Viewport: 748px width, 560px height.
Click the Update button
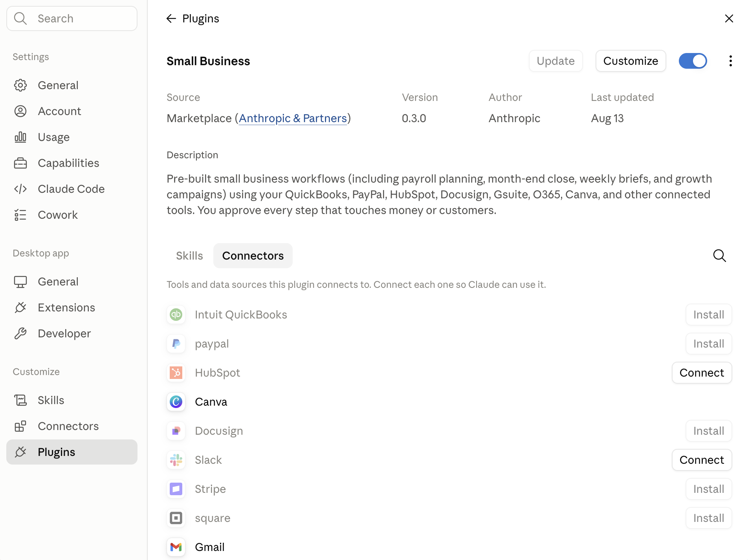[555, 61]
